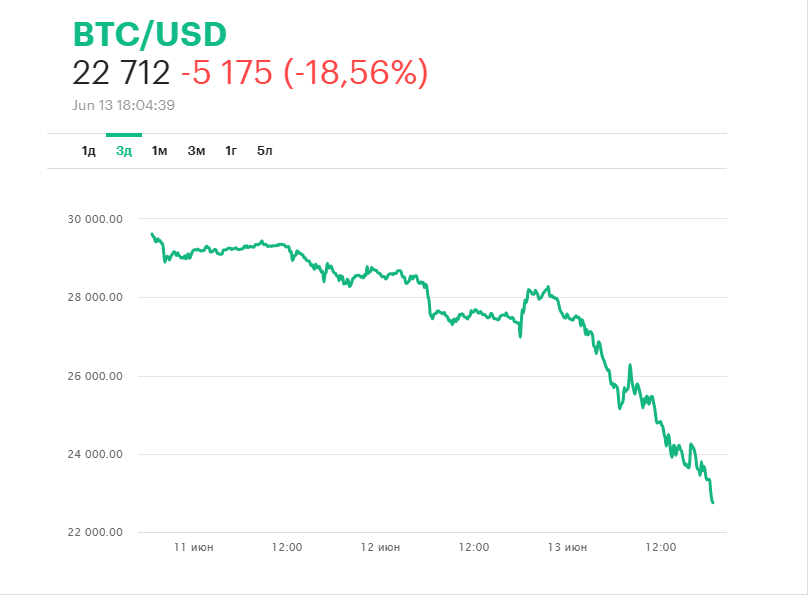The height and width of the screenshot is (595, 808).
Task: Click the latest endpoint of the price line
Action: (712, 502)
